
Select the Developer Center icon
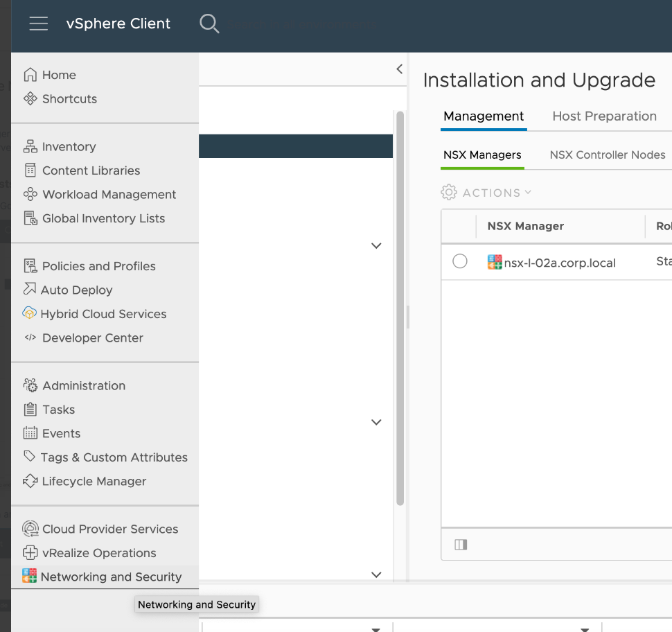click(x=30, y=337)
